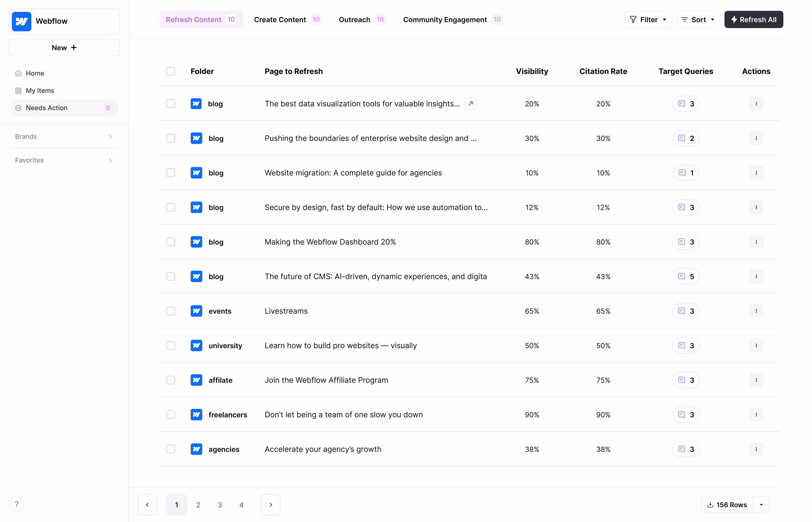Image resolution: width=812 pixels, height=522 pixels.
Task: Click target queries badge in Livestreams row
Action: coord(686,311)
